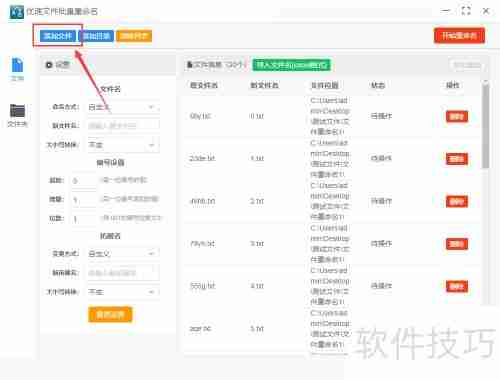Switch to the 文件夹 folder mode
The height and width of the screenshot is (380, 500).
pos(17,115)
